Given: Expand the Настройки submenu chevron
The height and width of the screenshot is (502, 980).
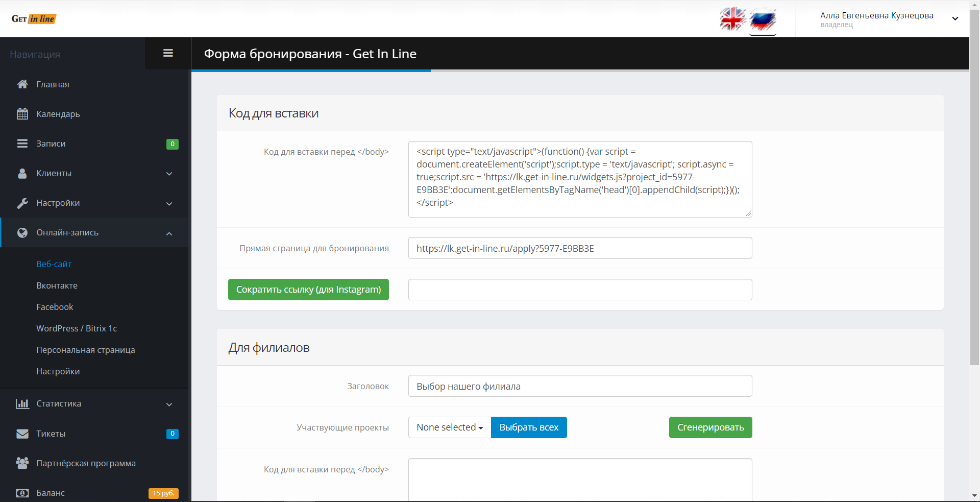Looking at the screenshot, I should (x=169, y=203).
